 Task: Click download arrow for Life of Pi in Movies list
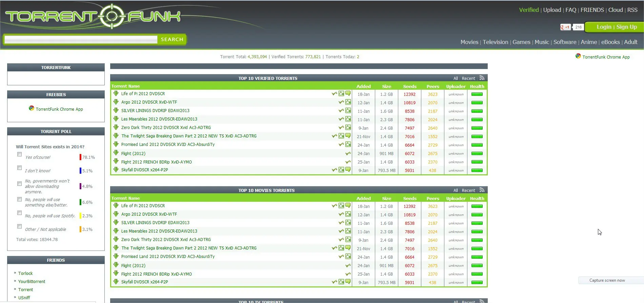[116, 205]
